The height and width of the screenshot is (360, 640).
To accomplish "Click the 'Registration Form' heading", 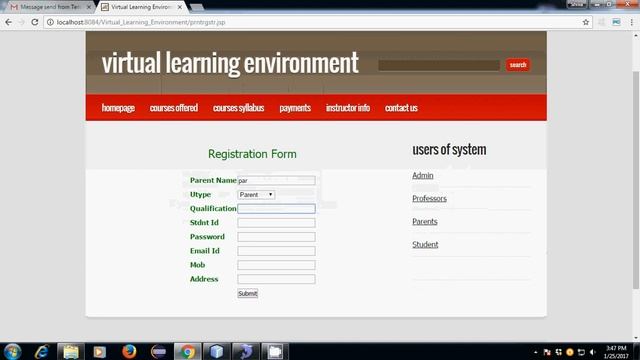I will [252, 154].
